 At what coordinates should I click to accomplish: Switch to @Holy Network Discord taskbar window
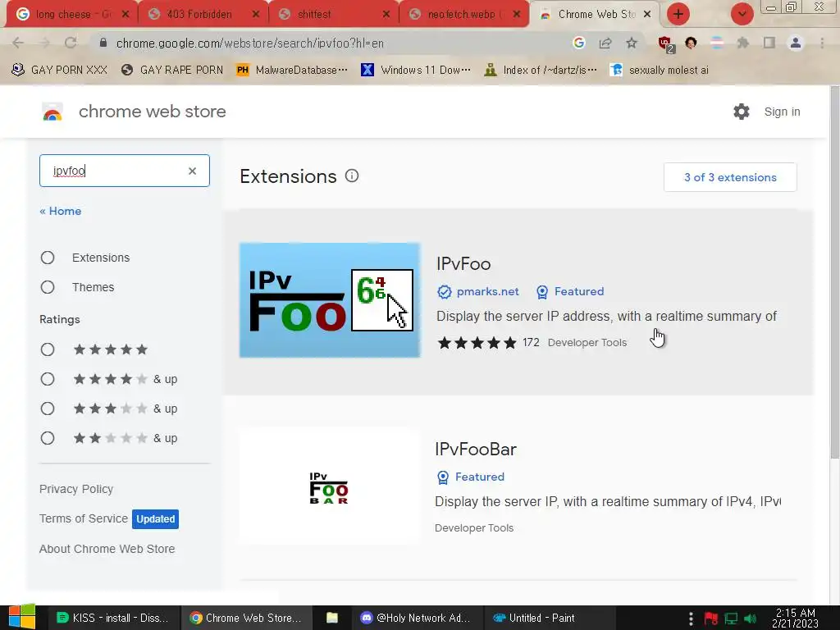pos(416,618)
